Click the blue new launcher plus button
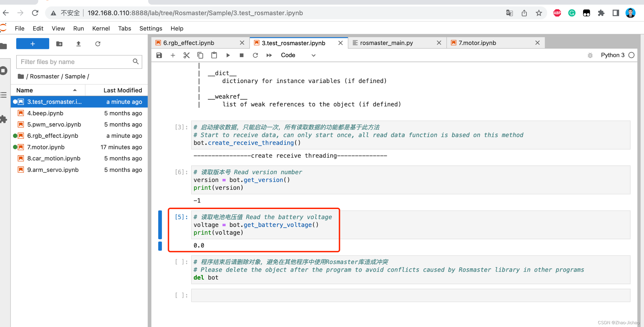 coord(33,44)
